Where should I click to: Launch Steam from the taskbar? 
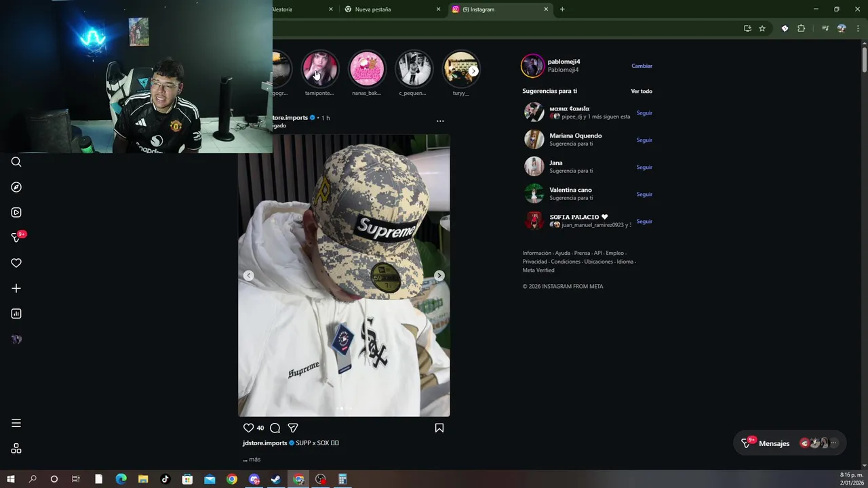point(276,479)
